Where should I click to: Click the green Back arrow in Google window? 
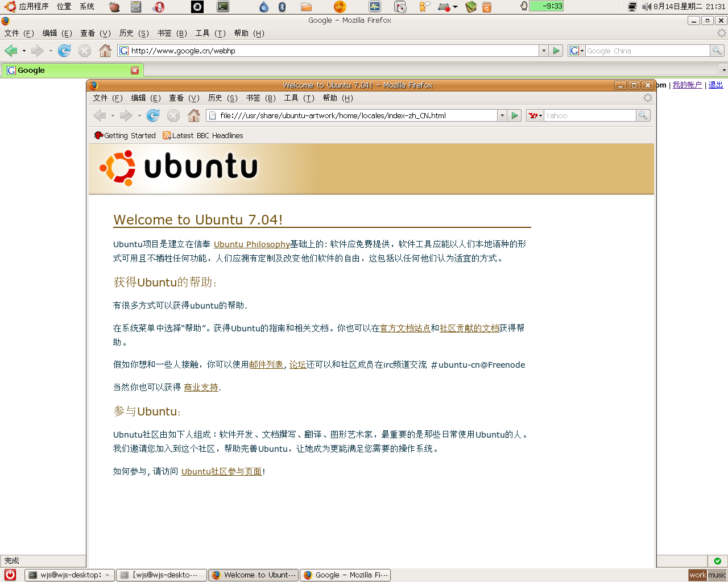coord(11,51)
